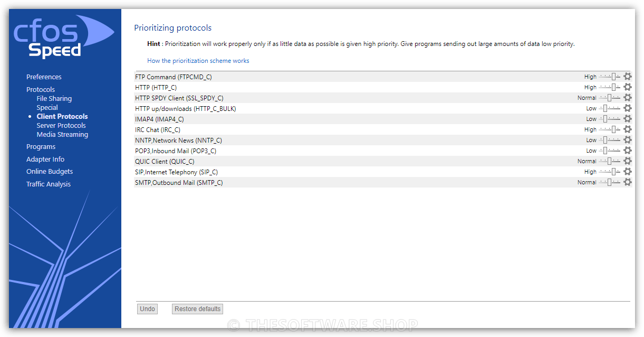Adjust priority slider for HTTP up/downloads

(x=610, y=108)
